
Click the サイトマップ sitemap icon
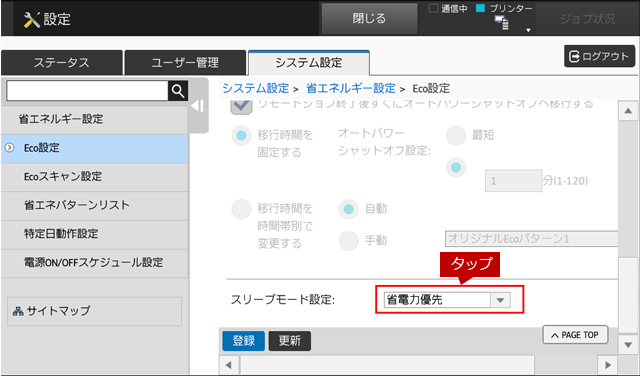18,311
